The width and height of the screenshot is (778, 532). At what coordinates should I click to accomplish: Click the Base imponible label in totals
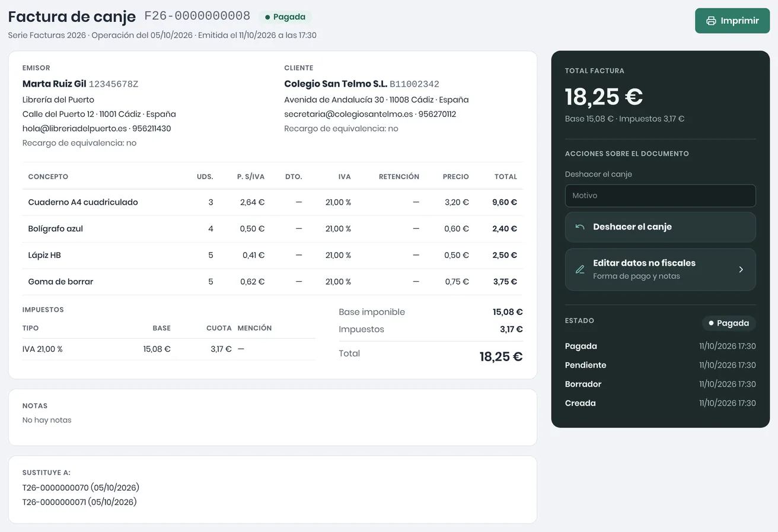[x=372, y=312]
